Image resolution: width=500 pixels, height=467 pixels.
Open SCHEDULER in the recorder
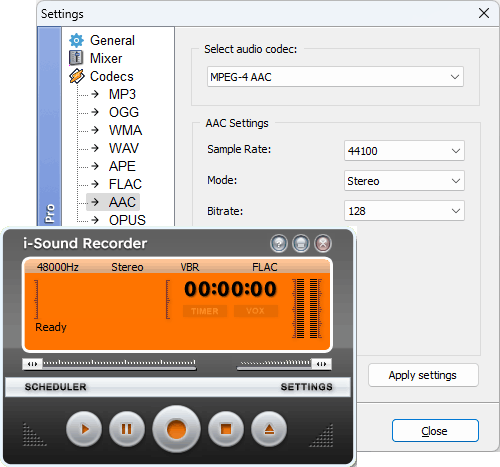coord(55,387)
